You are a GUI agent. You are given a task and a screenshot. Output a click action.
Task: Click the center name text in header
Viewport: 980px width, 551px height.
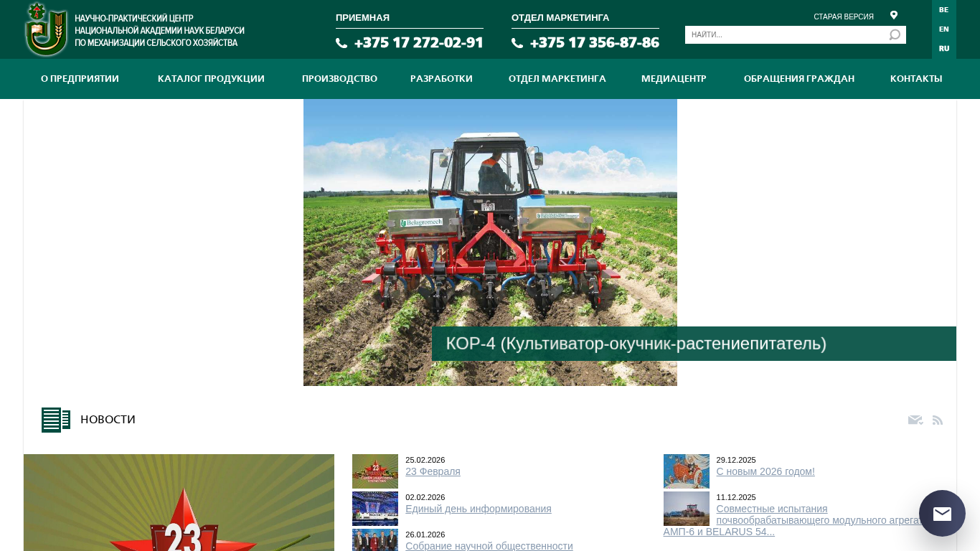tap(159, 31)
